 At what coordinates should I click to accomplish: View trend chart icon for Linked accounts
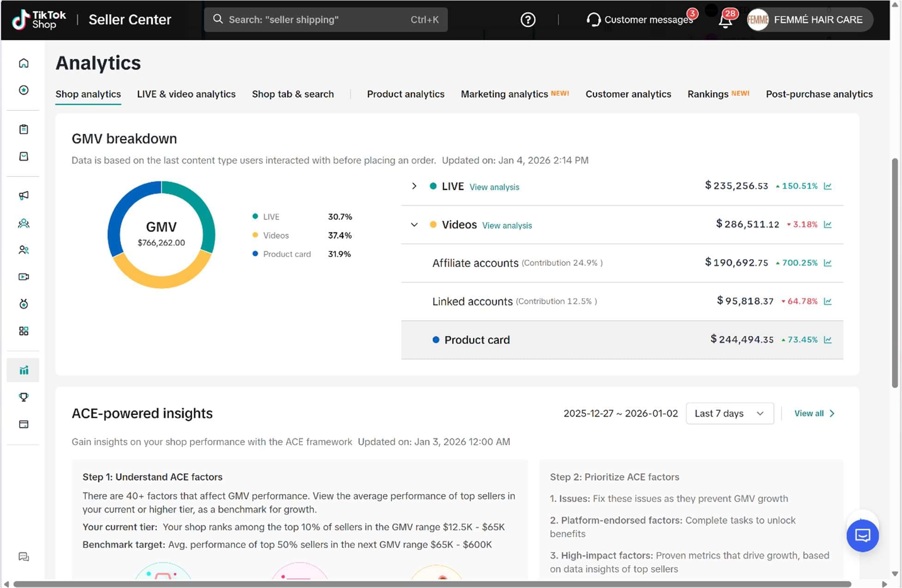(x=828, y=301)
